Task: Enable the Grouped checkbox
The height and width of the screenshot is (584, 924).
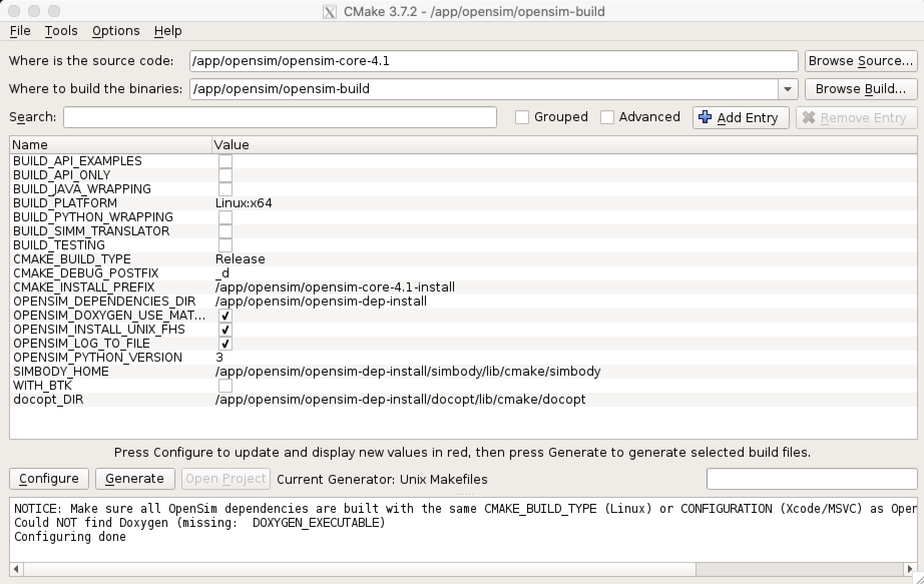Action: [x=522, y=117]
